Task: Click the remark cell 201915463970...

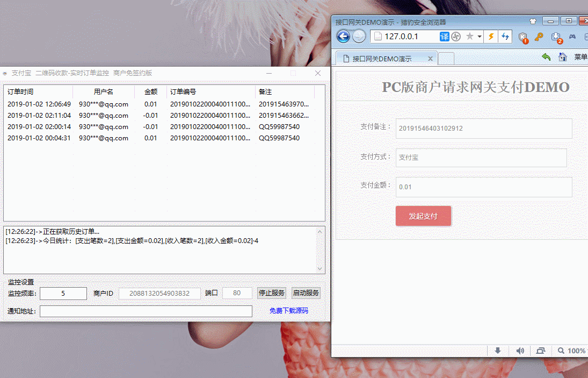Action: point(284,104)
